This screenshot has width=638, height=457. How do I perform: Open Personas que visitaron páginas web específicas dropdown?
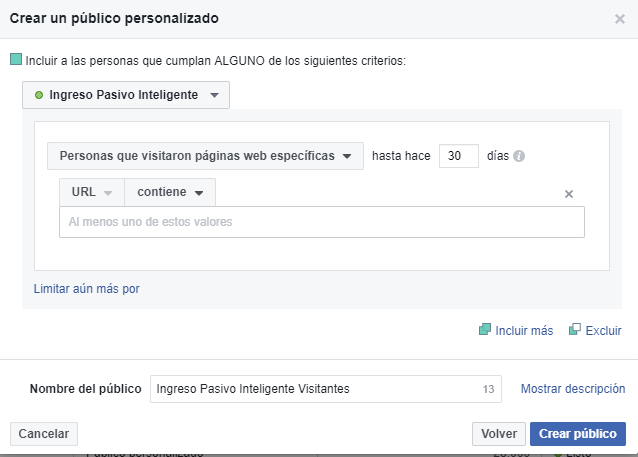tap(205, 156)
